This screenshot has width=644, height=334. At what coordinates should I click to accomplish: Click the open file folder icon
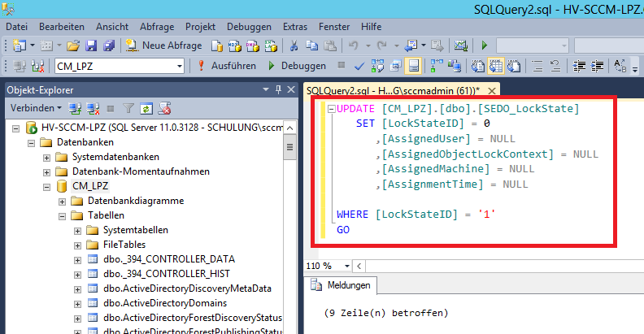(73, 46)
